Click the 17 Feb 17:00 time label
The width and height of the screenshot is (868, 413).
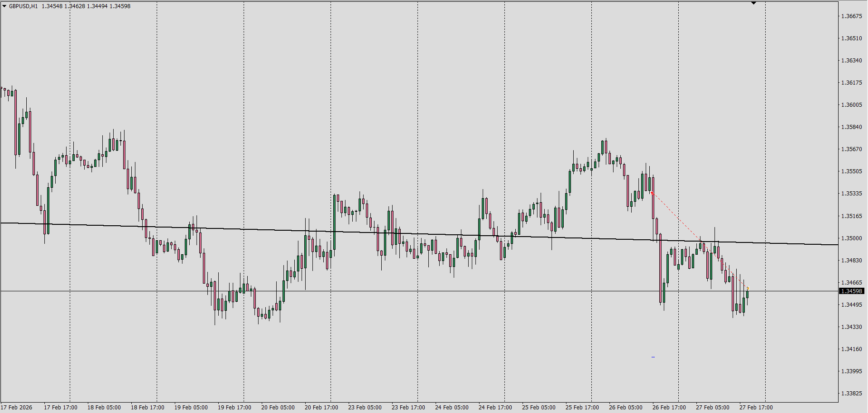61,408
